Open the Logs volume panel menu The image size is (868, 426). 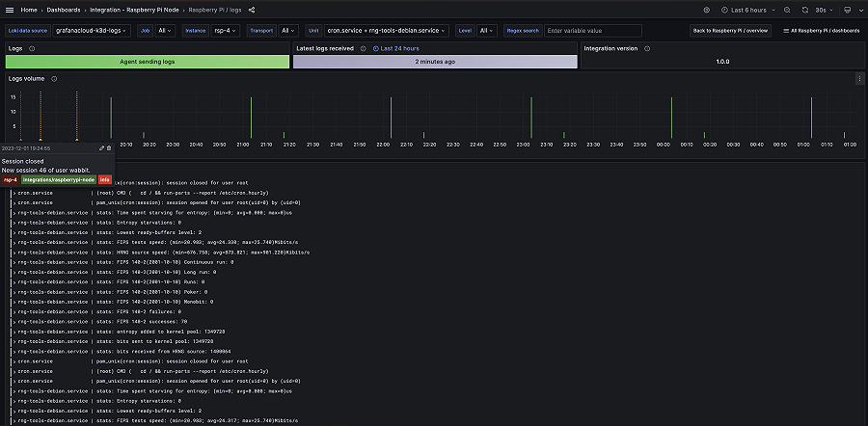tap(858, 79)
